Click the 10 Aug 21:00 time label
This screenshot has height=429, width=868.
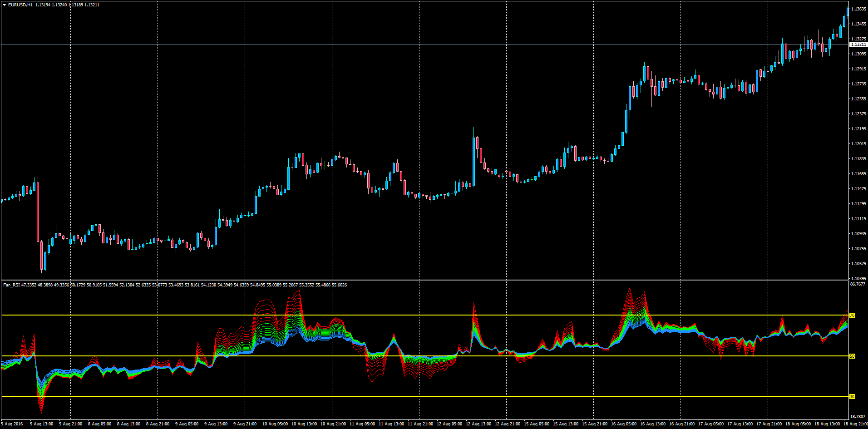point(333,424)
